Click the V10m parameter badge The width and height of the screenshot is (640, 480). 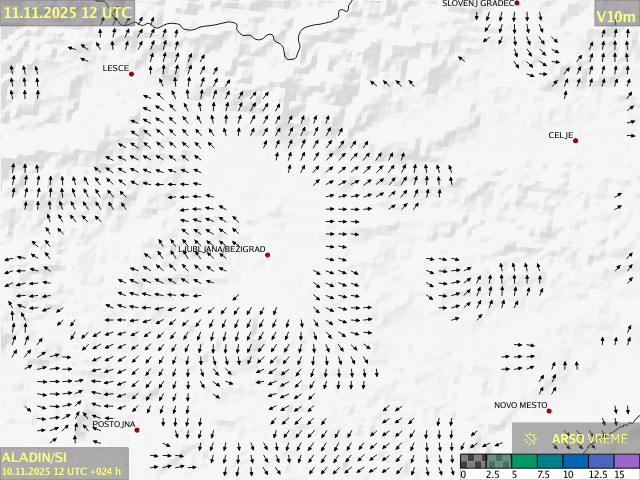click(615, 16)
